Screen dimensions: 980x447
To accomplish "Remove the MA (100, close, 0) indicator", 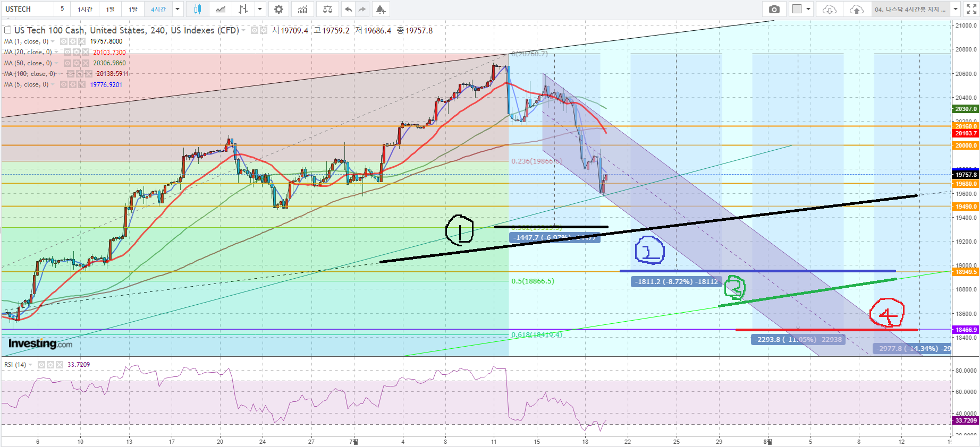I will click(x=89, y=74).
